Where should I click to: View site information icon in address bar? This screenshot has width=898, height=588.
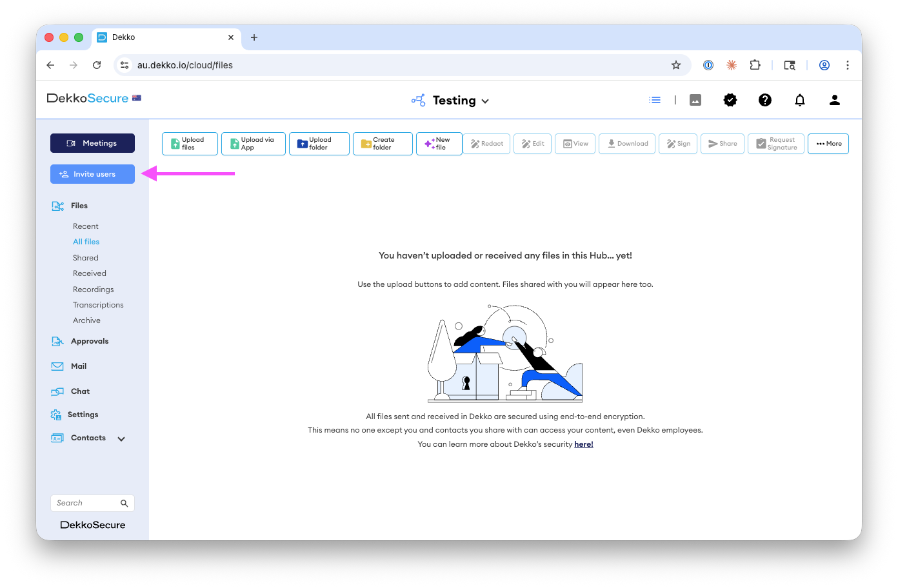click(125, 65)
